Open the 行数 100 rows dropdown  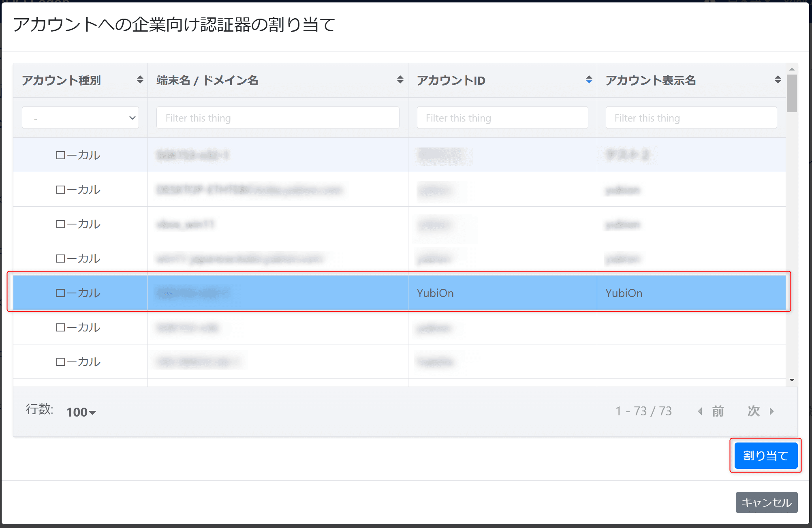coord(81,412)
